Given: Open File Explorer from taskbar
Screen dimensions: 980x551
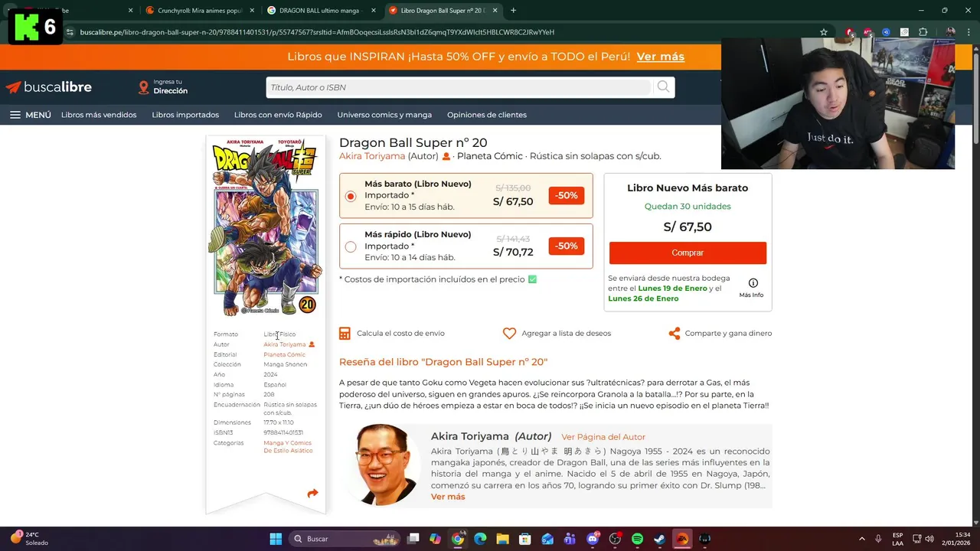Looking at the screenshot, I should point(502,539).
